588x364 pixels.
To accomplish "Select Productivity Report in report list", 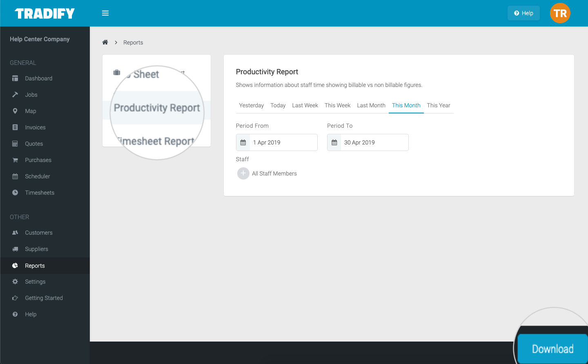I will coord(157,108).
